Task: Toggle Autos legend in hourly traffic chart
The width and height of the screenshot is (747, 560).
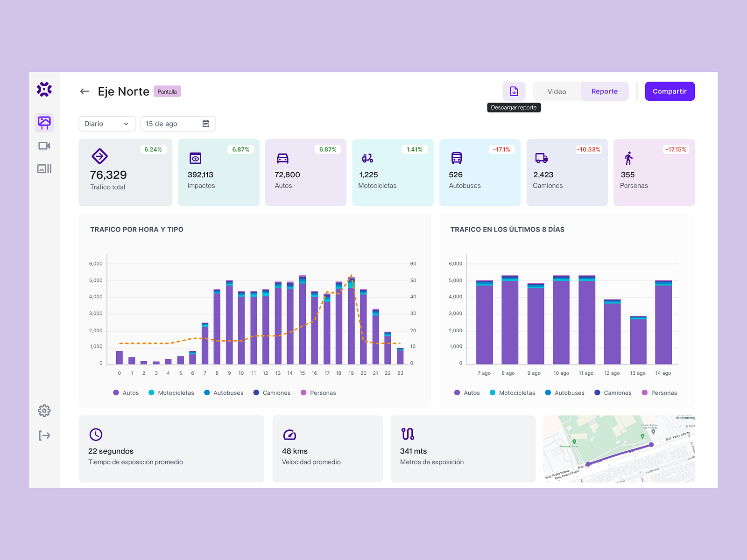Action: click(126, 393)
